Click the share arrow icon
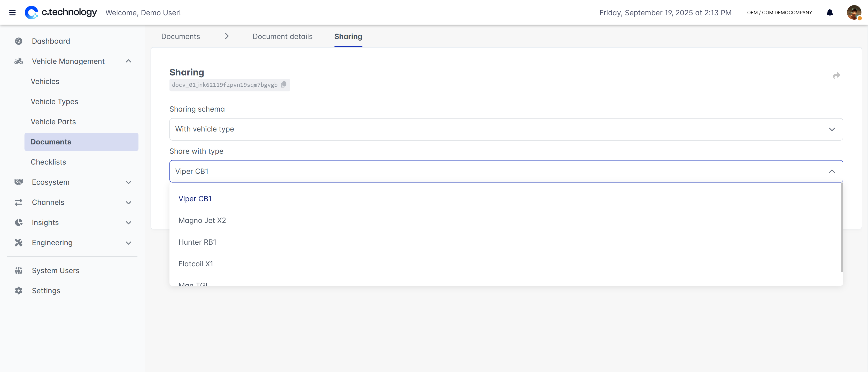The width and height of the screenshot is (868, 372). [x=836, y=75]
